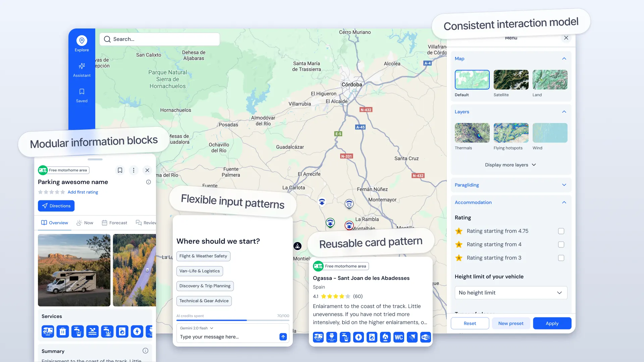Click the WC icon on the Ogassa card
The width and height of the screenshot is (644, 362).
(399, 337)
